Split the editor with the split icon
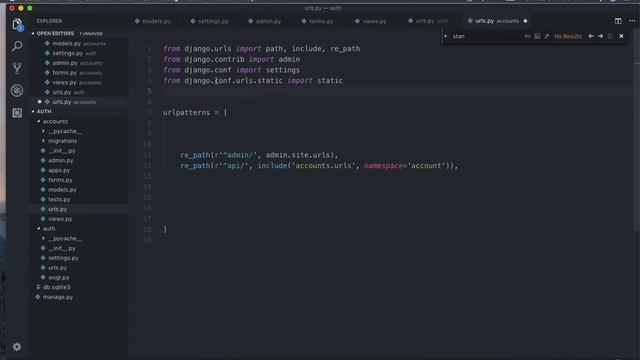Image resolution: width=640 pixels, height=360 pixels. 618,21
